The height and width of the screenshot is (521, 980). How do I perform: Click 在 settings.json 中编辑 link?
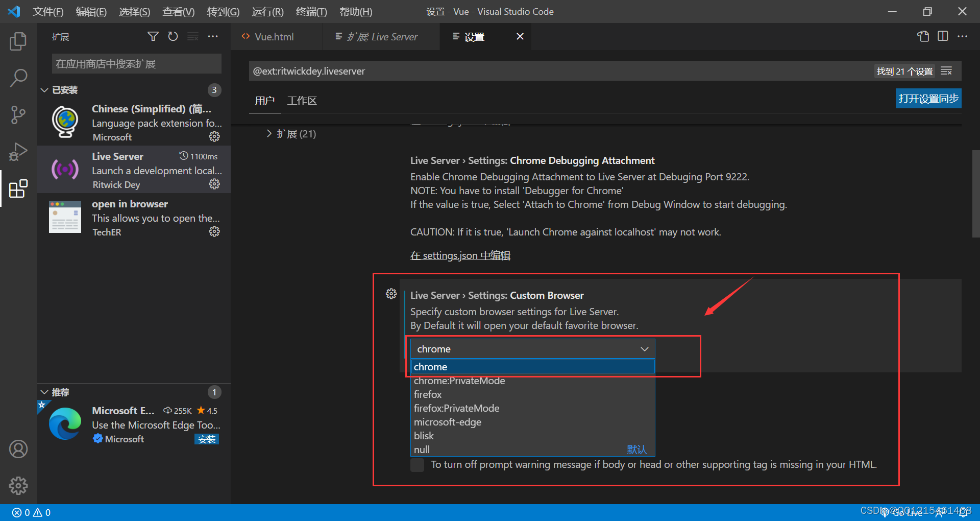[460, 255]
